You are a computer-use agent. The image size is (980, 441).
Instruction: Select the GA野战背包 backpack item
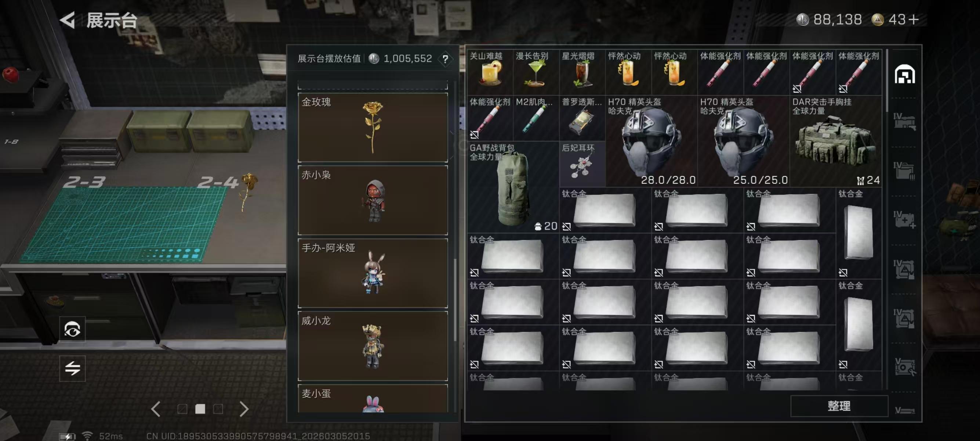[513, 187]
